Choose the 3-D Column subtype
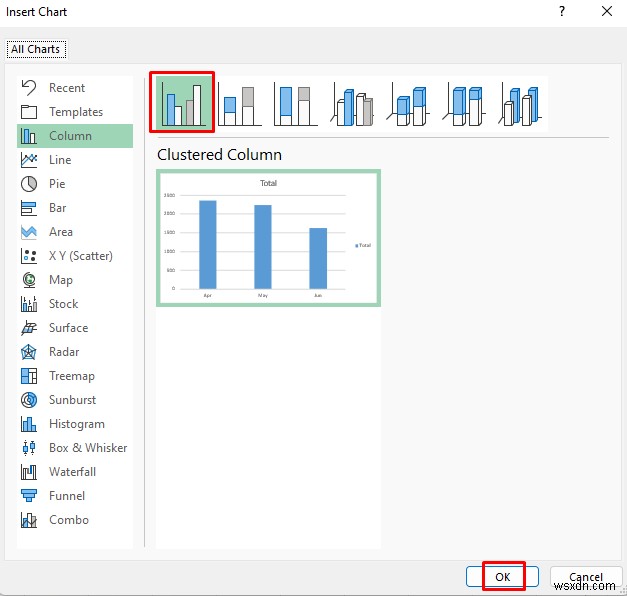This screenshot has width=627, height=596. [519, 104]
